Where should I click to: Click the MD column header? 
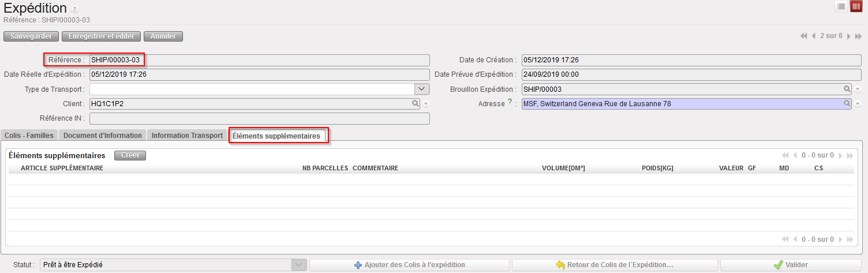(x=784, y=169)
